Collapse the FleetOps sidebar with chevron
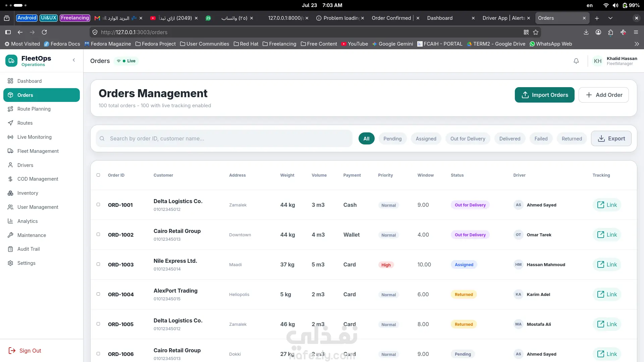This screenshot has width=644, height=362. point(74,60)
